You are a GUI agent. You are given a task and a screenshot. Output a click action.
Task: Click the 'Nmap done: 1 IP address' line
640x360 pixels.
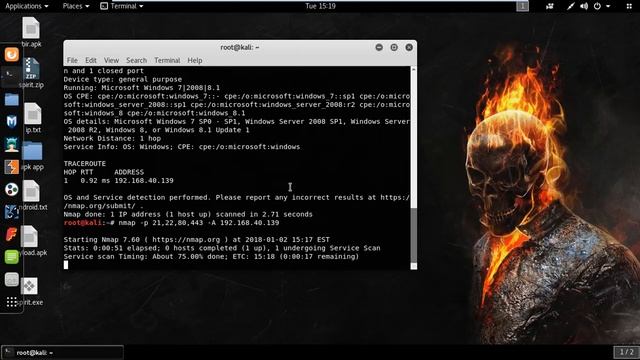click(x=188, y=214)
